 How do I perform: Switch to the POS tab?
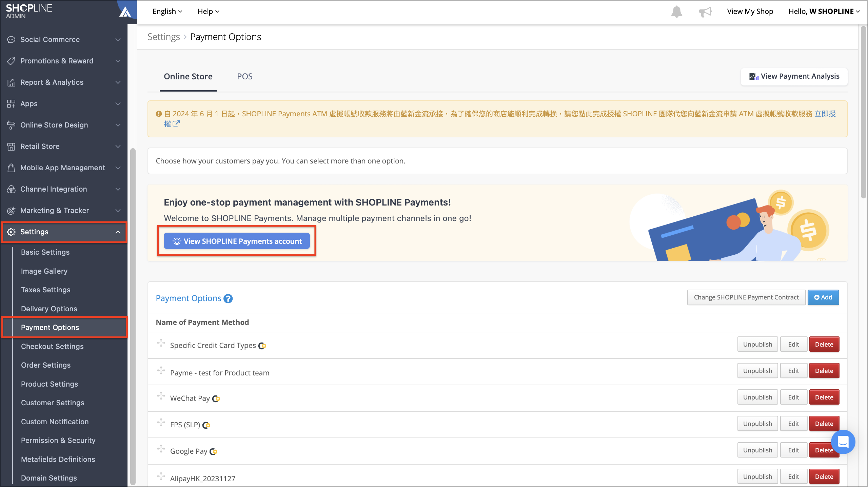pos(245,77)
